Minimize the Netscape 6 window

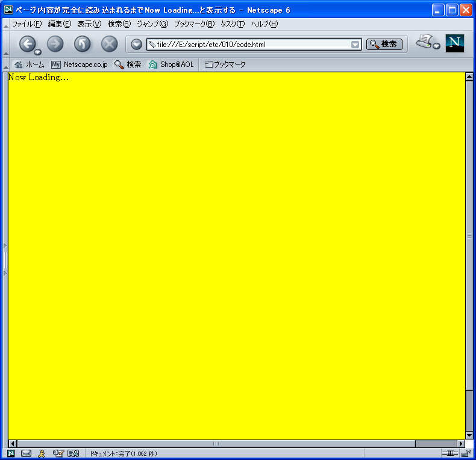pos(437,10)
